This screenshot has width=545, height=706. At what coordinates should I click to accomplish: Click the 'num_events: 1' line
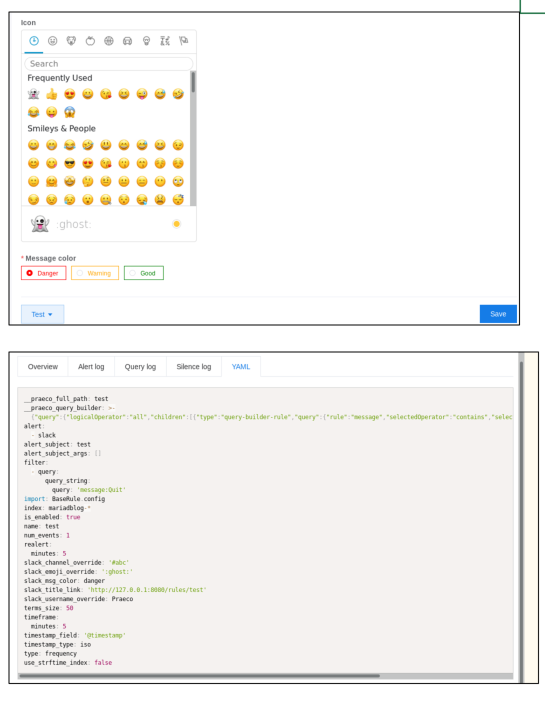pyautogui.click(x=47, y=535)
